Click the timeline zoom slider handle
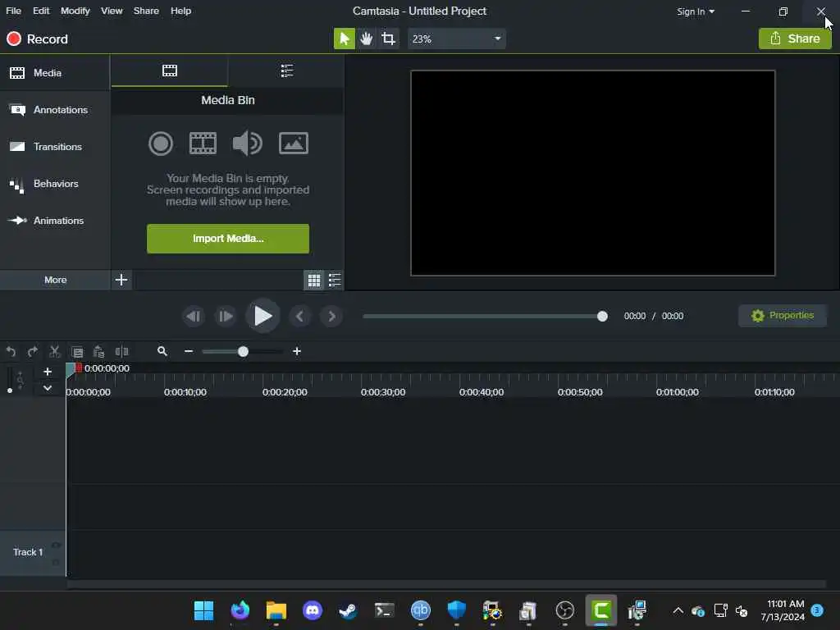Image resolution: width=840 pixels, height=630 pixels. point(243,351)
